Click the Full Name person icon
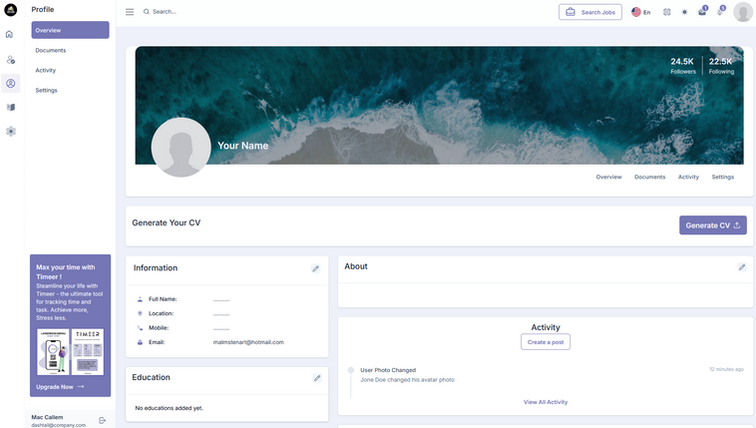 pos(140,299)
